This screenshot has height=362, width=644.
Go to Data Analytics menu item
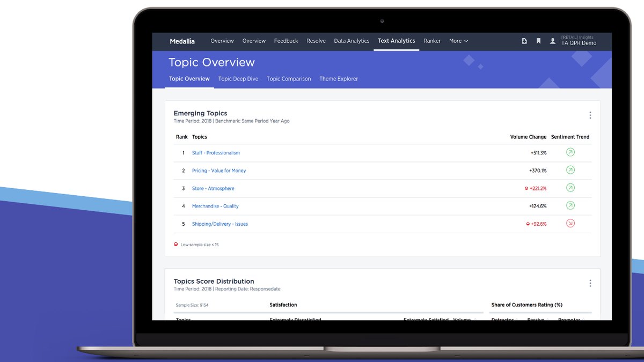click(x=352, y=41)
